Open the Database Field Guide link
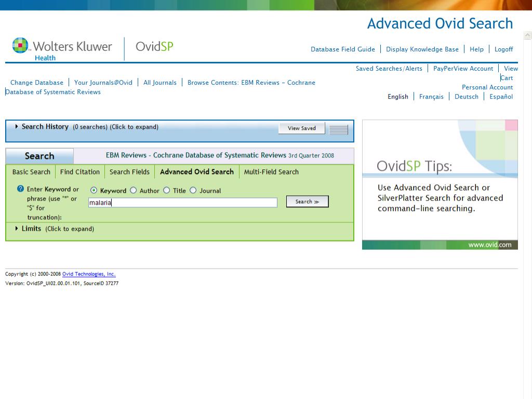Image resolution: width=532 pixels, height=399 pixels. tap(343, 49)
